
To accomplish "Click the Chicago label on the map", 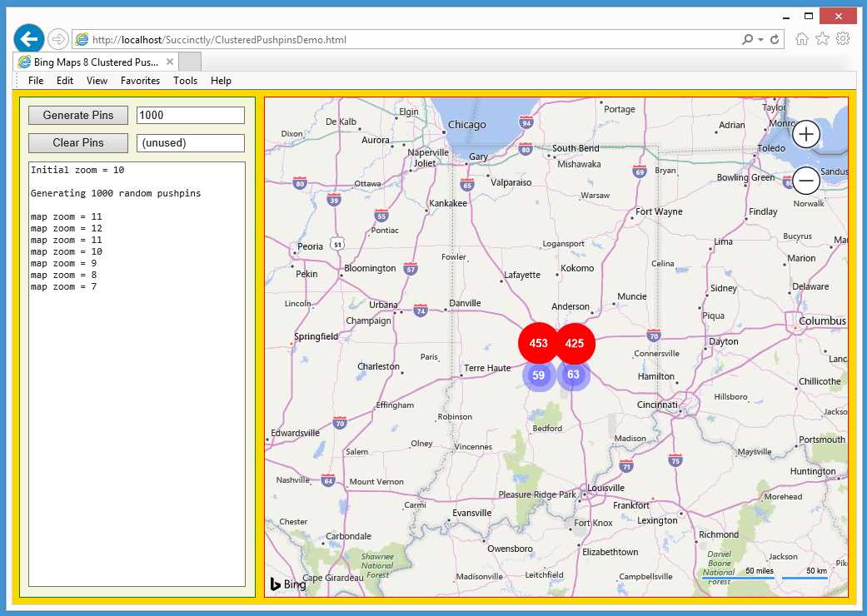I will (466, 125).
